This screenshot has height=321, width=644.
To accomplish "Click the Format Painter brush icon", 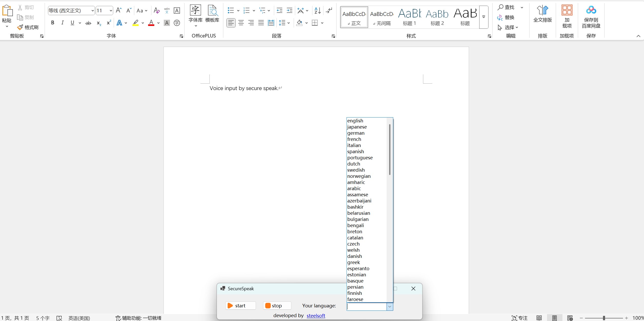I will [x=20, y=27].
